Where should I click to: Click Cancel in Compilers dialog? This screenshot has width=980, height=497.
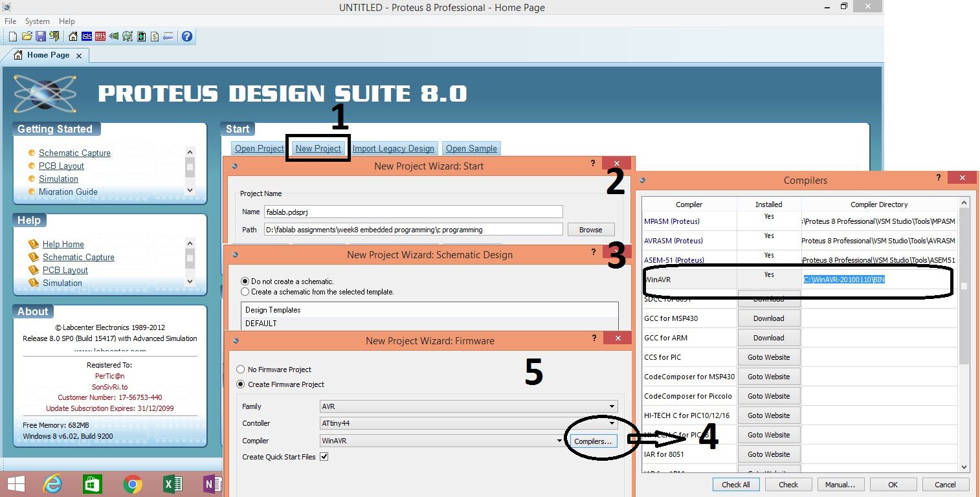945,484
